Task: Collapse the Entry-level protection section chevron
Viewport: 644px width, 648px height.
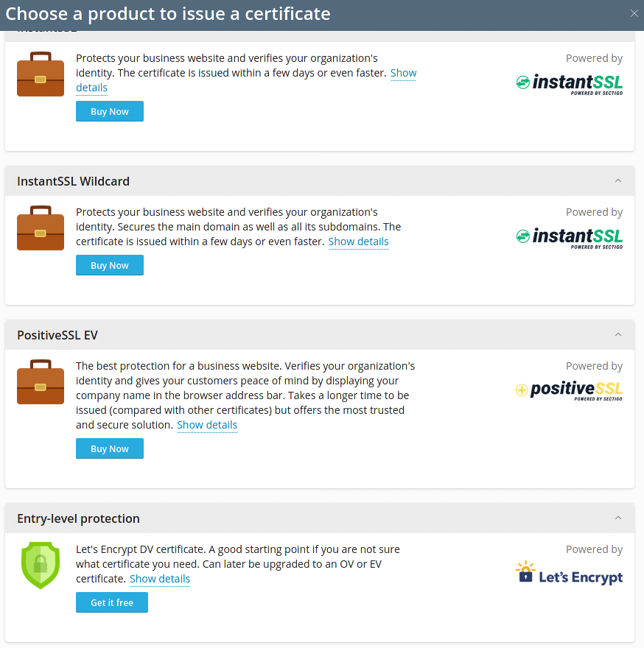Action: [618, 518]
